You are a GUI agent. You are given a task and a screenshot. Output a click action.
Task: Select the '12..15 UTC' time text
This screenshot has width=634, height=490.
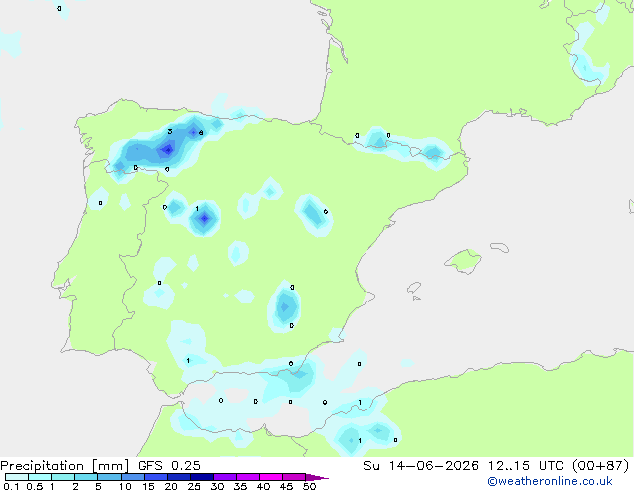pos(526,466)
